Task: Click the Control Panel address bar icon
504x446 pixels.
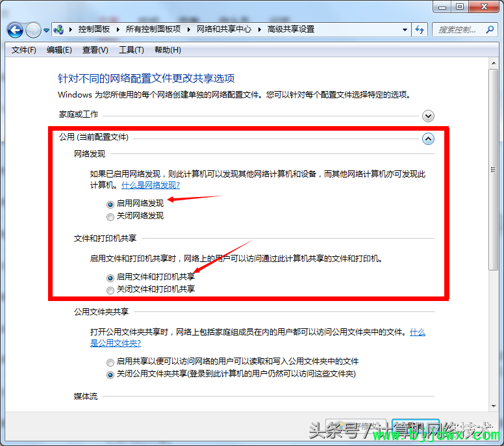Action: (x=58, y=30)
